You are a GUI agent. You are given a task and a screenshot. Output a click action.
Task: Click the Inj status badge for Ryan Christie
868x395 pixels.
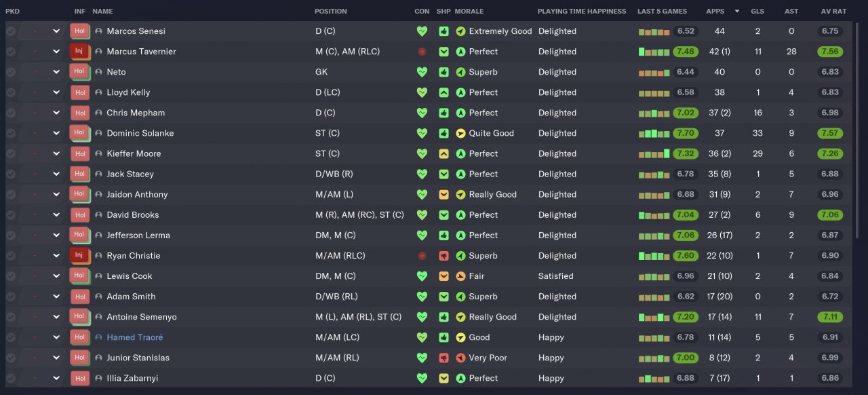pyautogui.click(x=79, y=255)
